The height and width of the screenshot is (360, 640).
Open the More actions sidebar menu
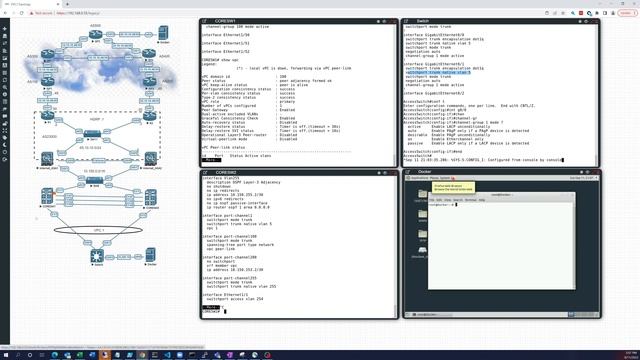pyautogui.click(x=4, y=73)
